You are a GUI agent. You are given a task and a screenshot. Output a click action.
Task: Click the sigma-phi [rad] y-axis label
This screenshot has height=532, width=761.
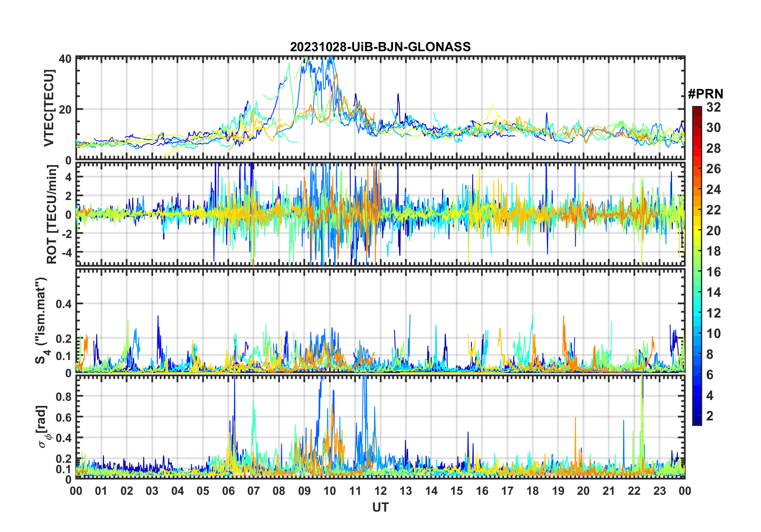click(43, 426)
